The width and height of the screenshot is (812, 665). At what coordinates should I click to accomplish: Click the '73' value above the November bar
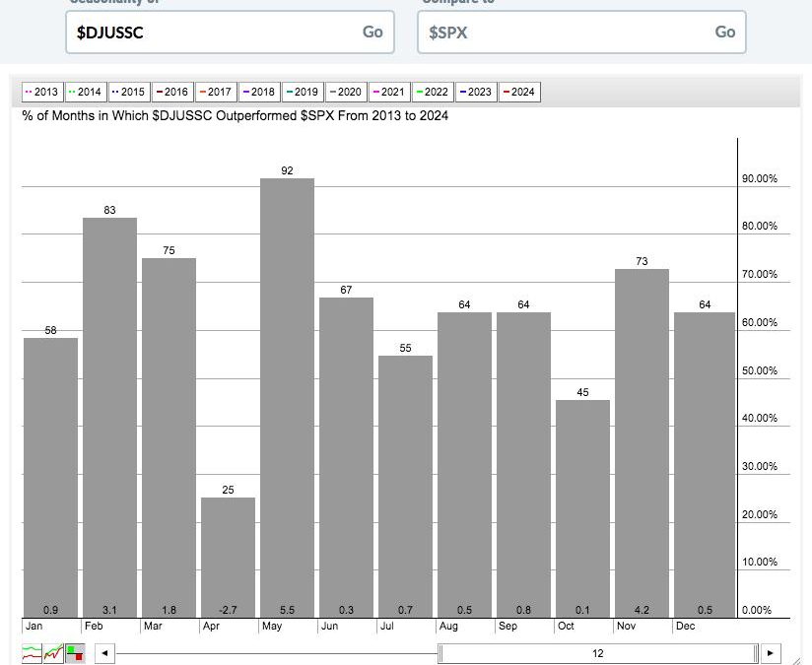pyautogui.click(x=642, y=261)
